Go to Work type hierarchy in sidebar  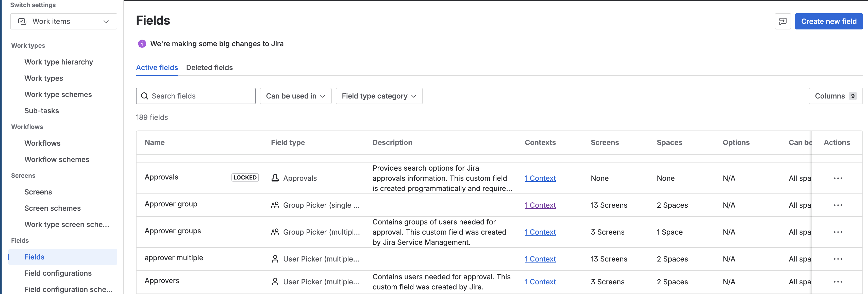coord(59,62)
